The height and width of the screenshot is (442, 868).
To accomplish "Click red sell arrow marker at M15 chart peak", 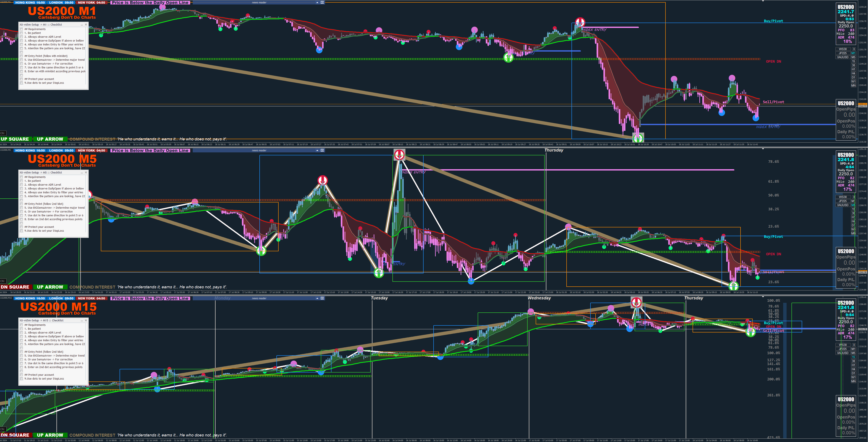I will 636,302.
